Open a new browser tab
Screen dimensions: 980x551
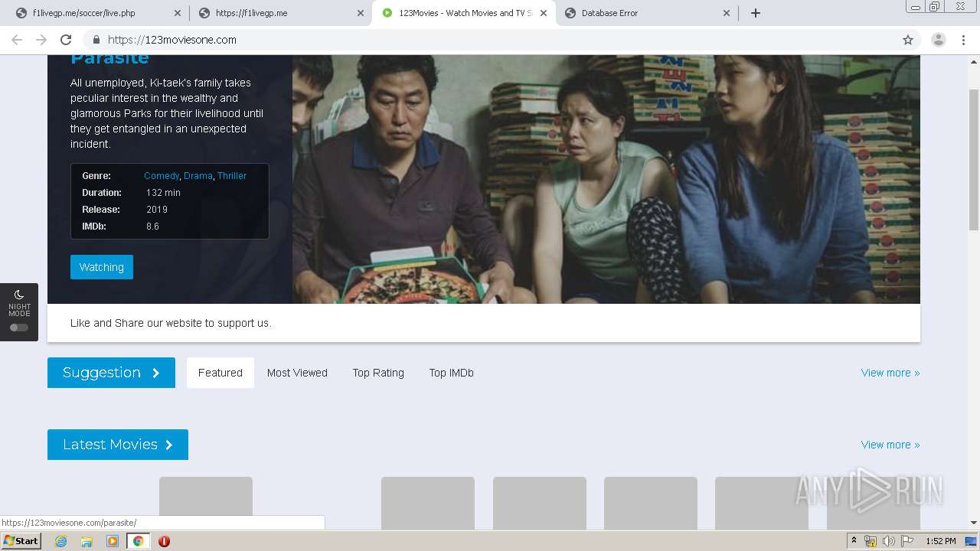(x=756, y=13)
